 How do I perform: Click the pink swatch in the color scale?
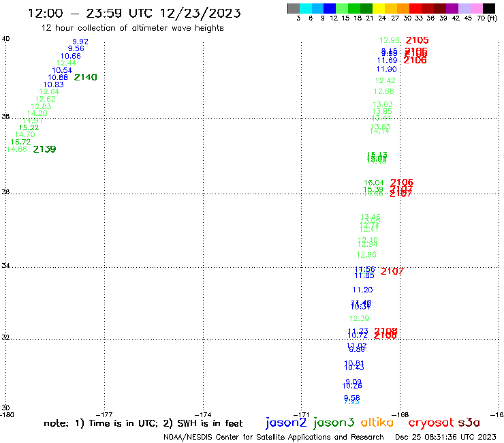point(476,8)
